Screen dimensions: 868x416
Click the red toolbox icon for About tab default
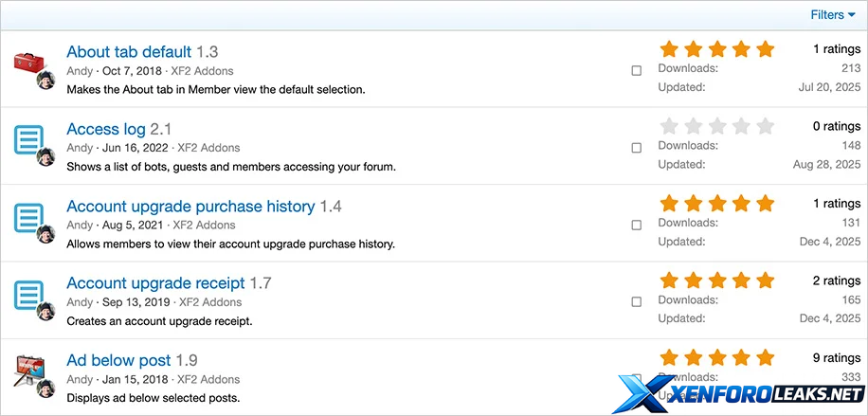pyautogui.click(x=30, y=64)
